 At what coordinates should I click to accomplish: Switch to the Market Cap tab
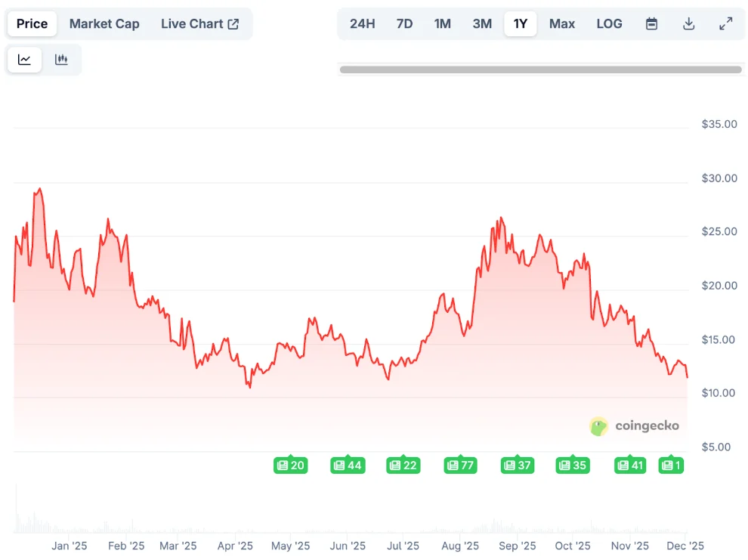tap(104, 23)
